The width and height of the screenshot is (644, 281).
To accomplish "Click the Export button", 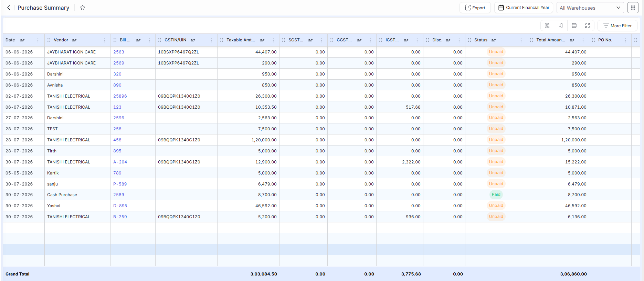I will point(475,8).
